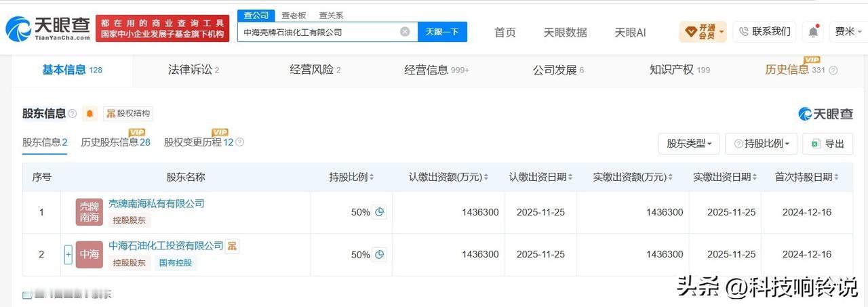The image size is (868, 307).
Task: Open the 基本信息 128 tab
Action: 72,70
